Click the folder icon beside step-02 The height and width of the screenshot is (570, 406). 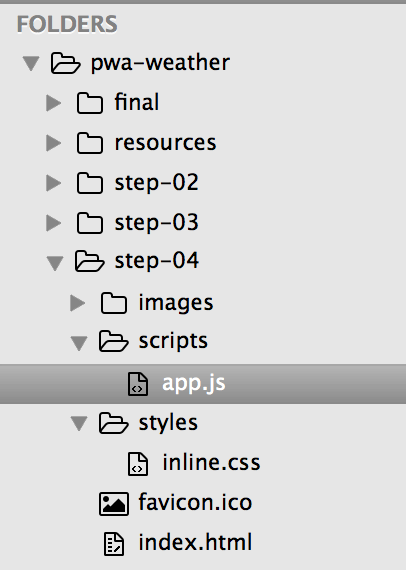pos(89,183)
